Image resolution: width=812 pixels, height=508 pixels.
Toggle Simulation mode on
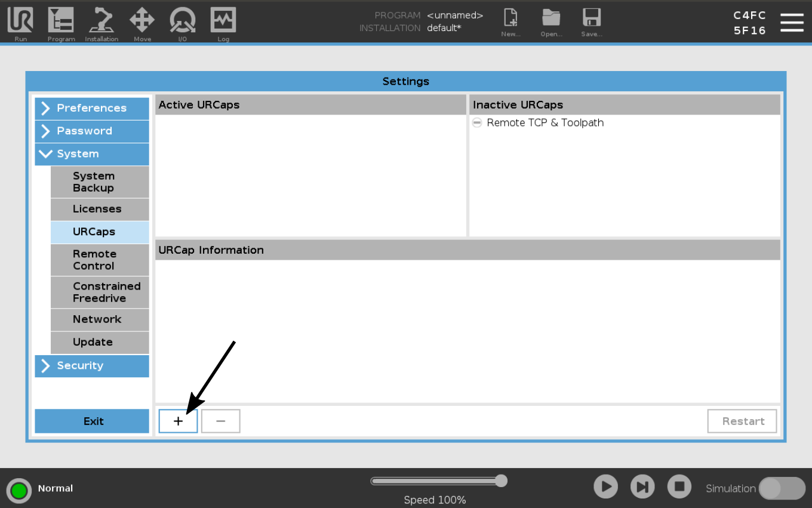tap(782, 488)
